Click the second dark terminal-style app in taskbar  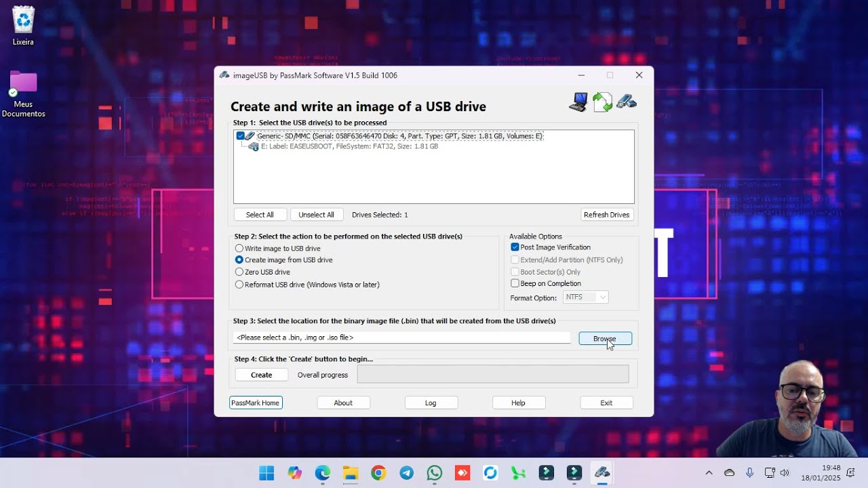coord(574,473)
